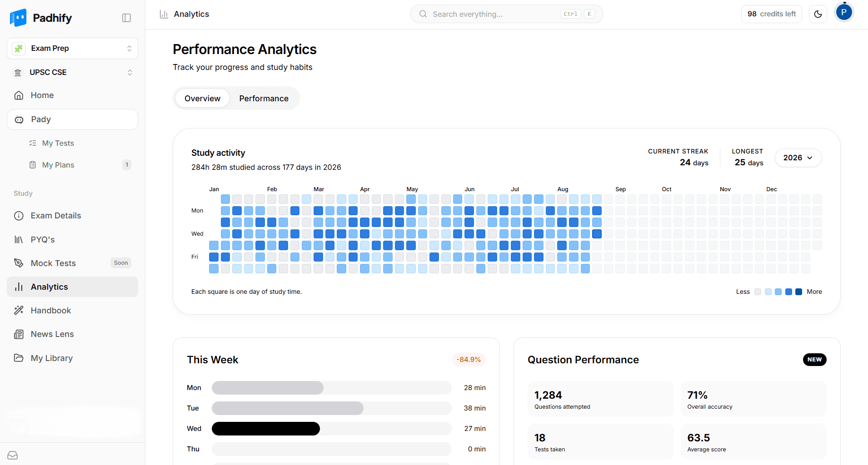Click the My Tests checklist icon
The width and height of the screenshot is (868, 465).
[x=33, y=143]
